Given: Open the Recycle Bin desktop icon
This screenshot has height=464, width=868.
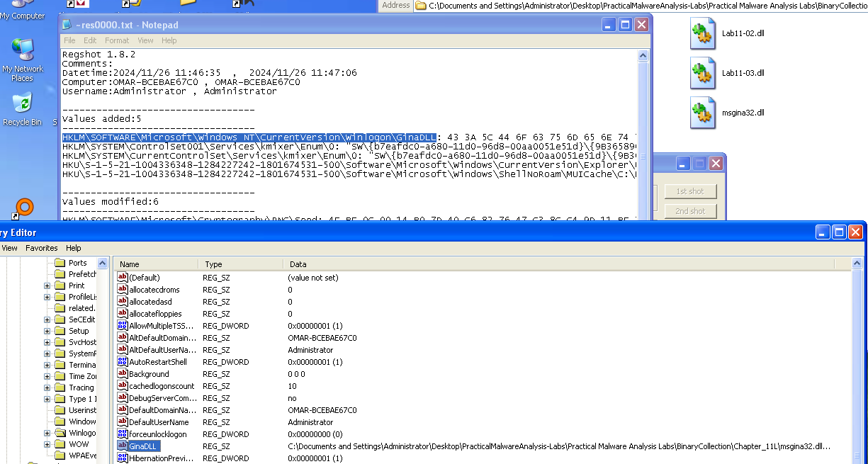Looking at the screenshot, I should (22, 104).
